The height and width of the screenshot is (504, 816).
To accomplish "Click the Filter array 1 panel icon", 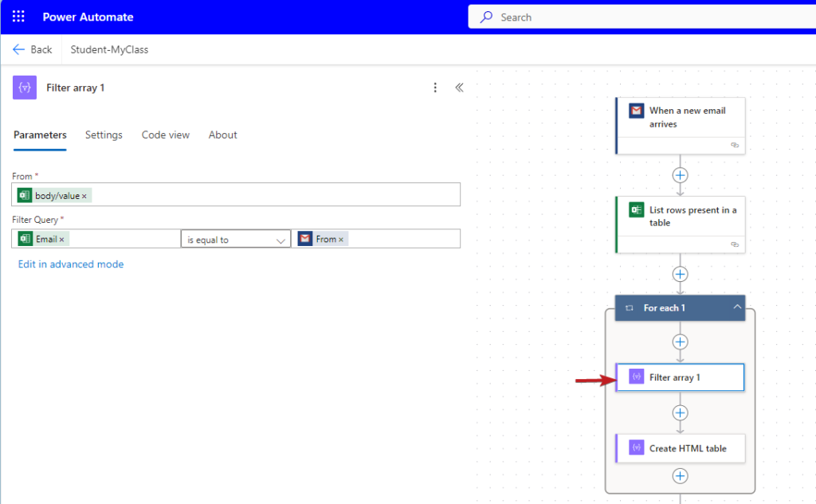I will [x=25, y=88].
